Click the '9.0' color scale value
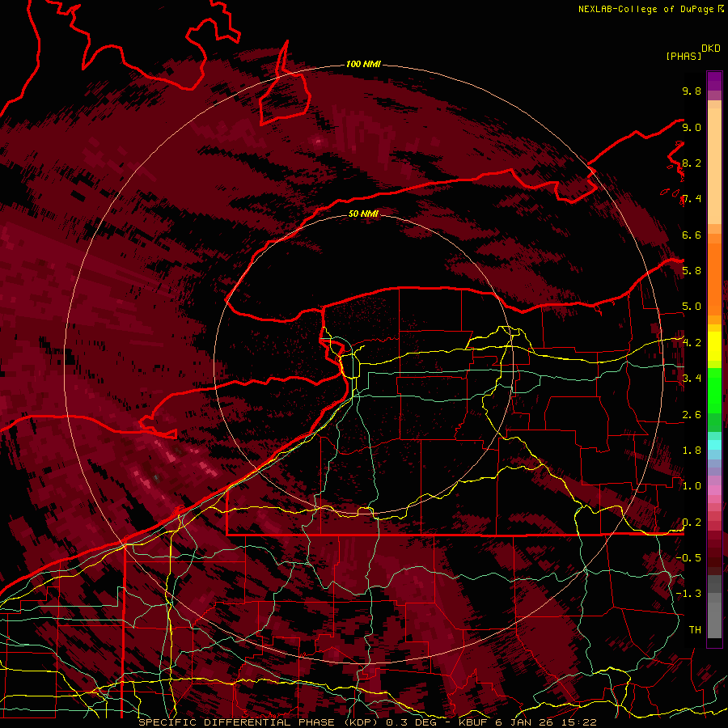This screenshot has width=728, height=728. [692, 127]
